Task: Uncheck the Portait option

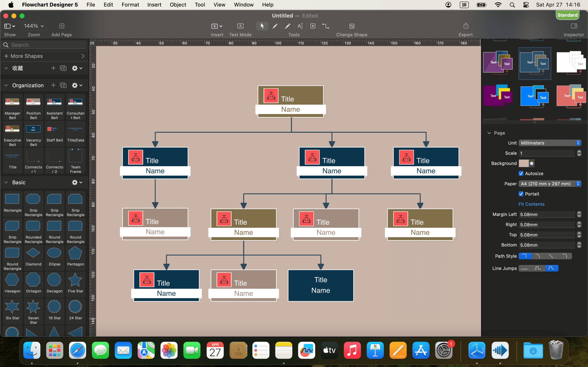Action: (x=521, y=194)
